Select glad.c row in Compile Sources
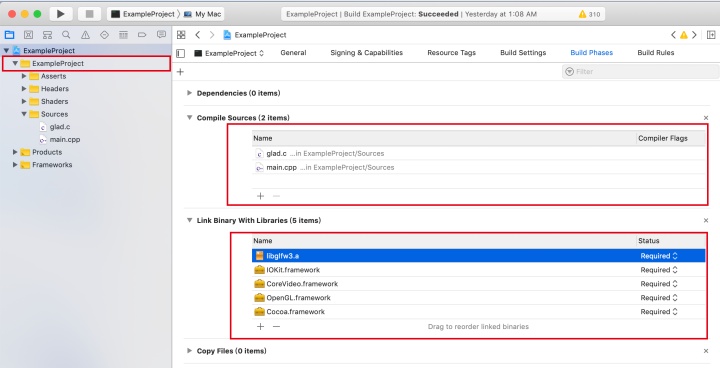Screen dimensions: 720x368 [478, 153]
